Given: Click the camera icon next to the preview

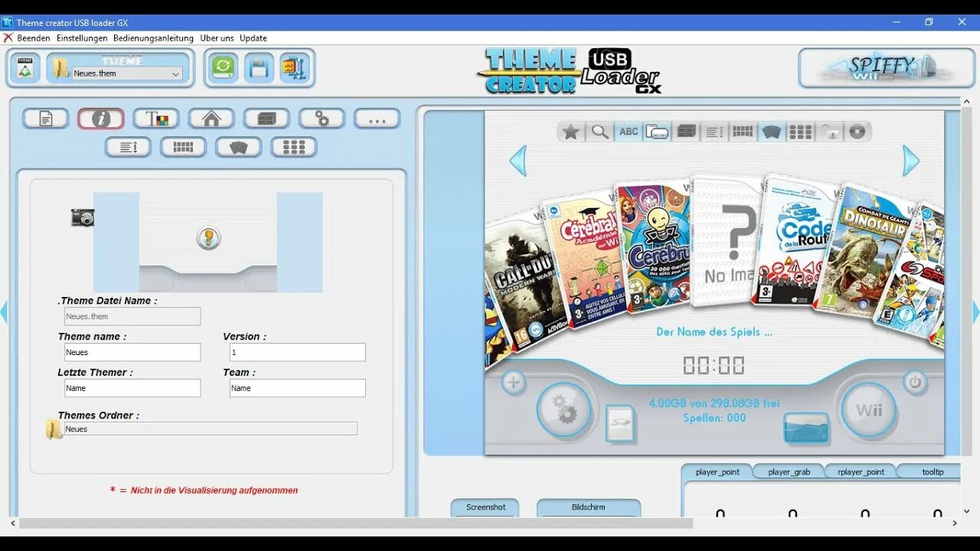Looking at the screenshot, I should tap(82, 217).
